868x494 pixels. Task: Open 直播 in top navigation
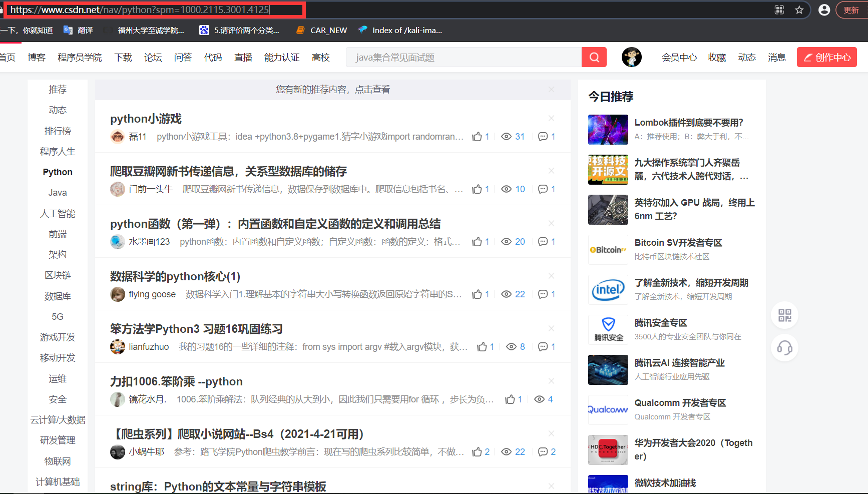[x=243, y=58]
